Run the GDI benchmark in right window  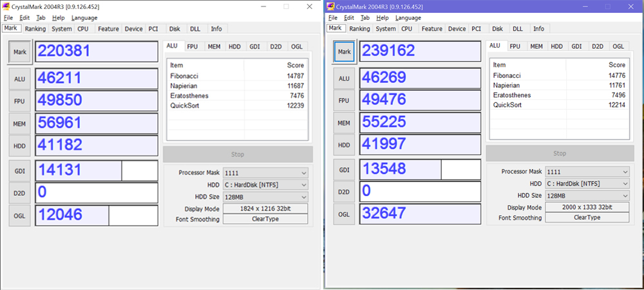[x=344, y=170]
